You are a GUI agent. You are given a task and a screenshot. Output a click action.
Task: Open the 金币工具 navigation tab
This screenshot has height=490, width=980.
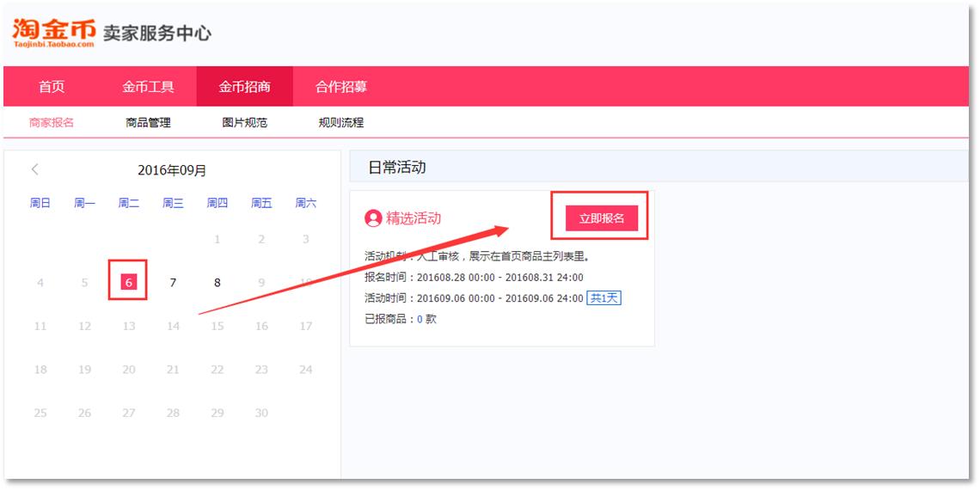click(x=148, y=87)
